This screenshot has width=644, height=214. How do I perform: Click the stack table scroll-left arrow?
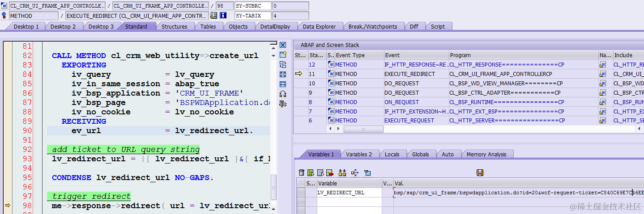point(331,129)
